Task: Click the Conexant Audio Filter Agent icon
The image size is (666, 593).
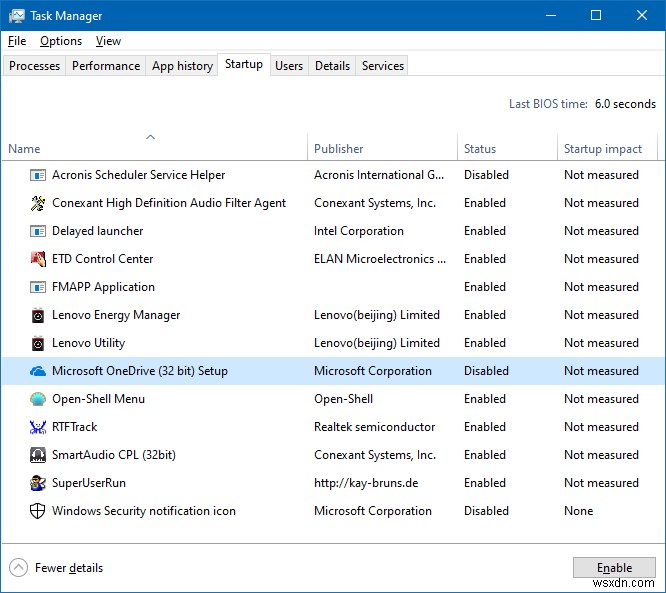Action: tap(38, 203)
